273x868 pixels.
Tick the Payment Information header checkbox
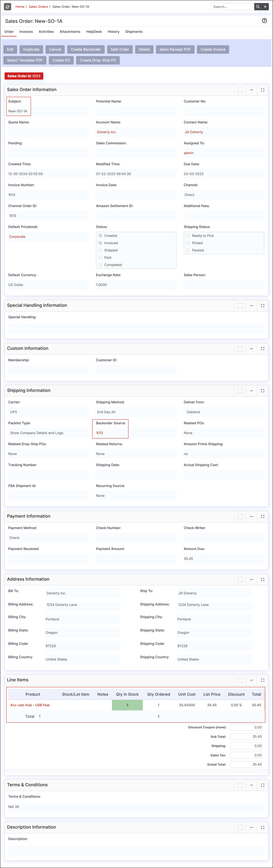click(x=240, y=517)
